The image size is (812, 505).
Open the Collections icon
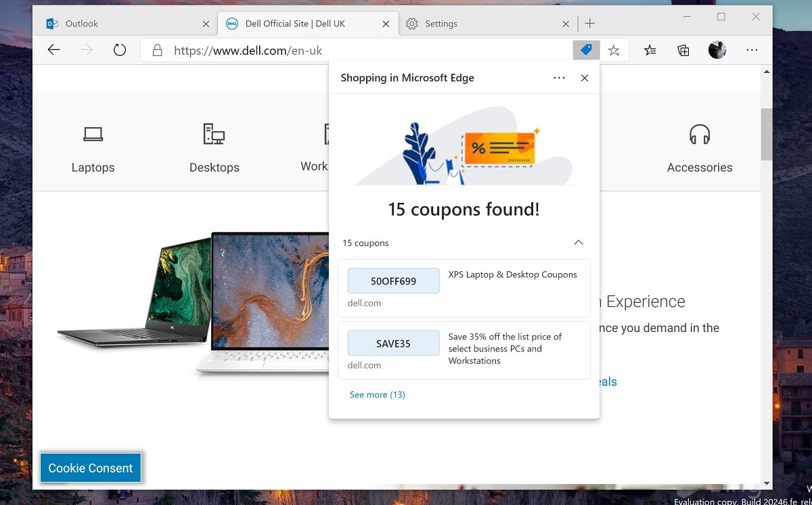[683, 50]
